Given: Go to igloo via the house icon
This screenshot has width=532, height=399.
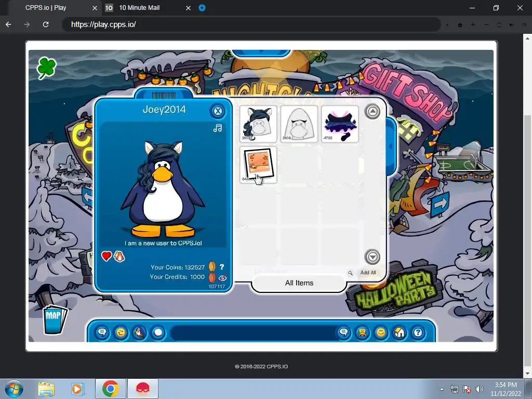Looking at the screenshot, I should tap(400, 332).
